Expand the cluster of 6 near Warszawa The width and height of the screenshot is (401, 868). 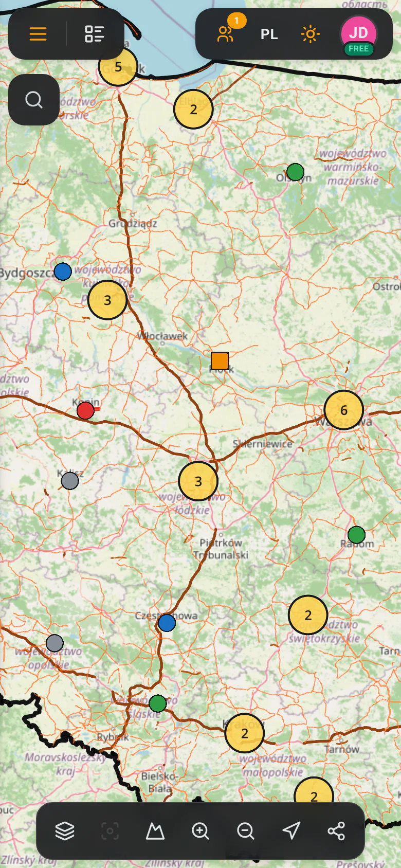(344, 410)
